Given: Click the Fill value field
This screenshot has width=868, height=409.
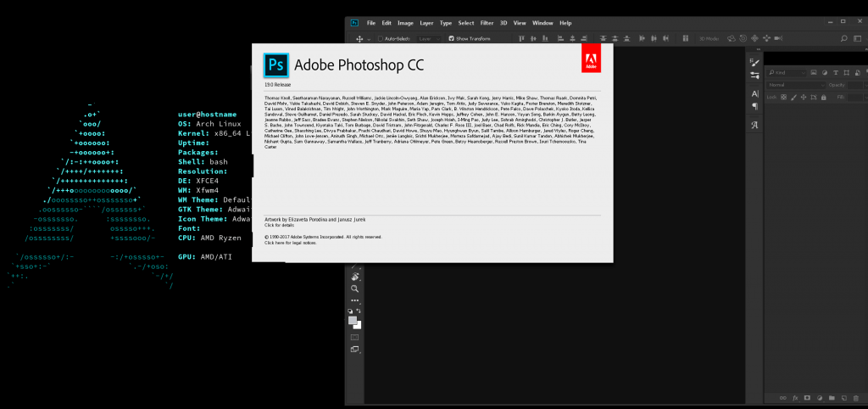Looking at the screenshot, I should coord(854,97).
